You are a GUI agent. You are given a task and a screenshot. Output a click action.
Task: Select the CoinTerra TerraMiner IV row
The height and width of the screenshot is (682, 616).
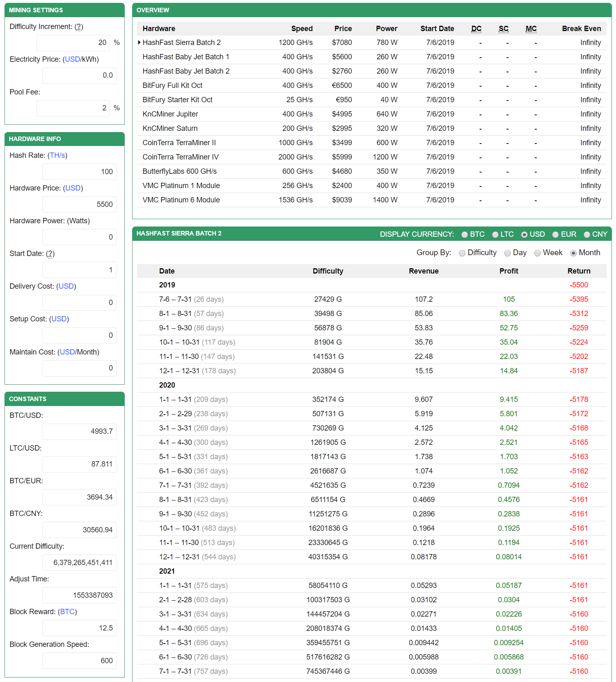[x=372, y=157]
